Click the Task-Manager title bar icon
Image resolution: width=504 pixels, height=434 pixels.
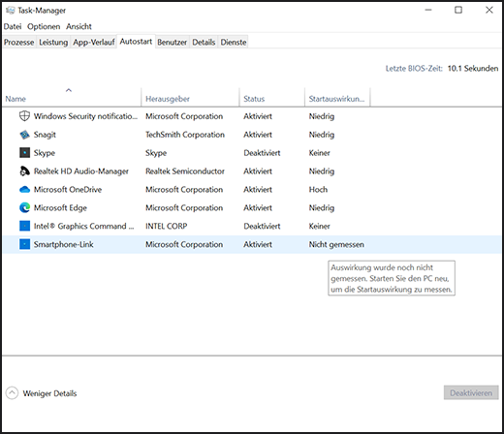[x=10, y=11]
